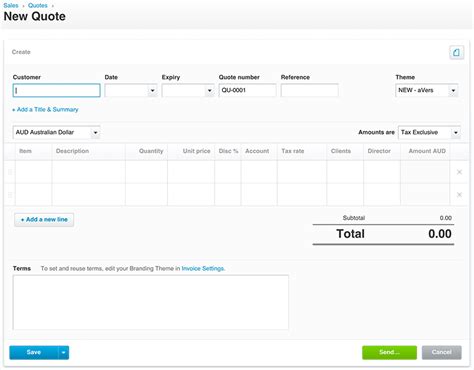Image resolution: width=474 pixels, height=370 pixels.
Task: Expand the Theme dropdown showing NEW - aVers
Action: pos(453,91)
